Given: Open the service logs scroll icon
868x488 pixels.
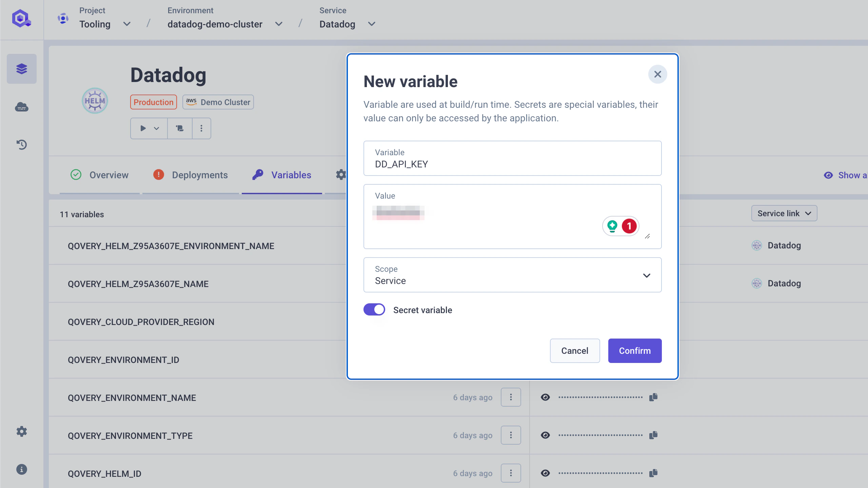Looking at the screenshot, I should click(x=180, y=128).
